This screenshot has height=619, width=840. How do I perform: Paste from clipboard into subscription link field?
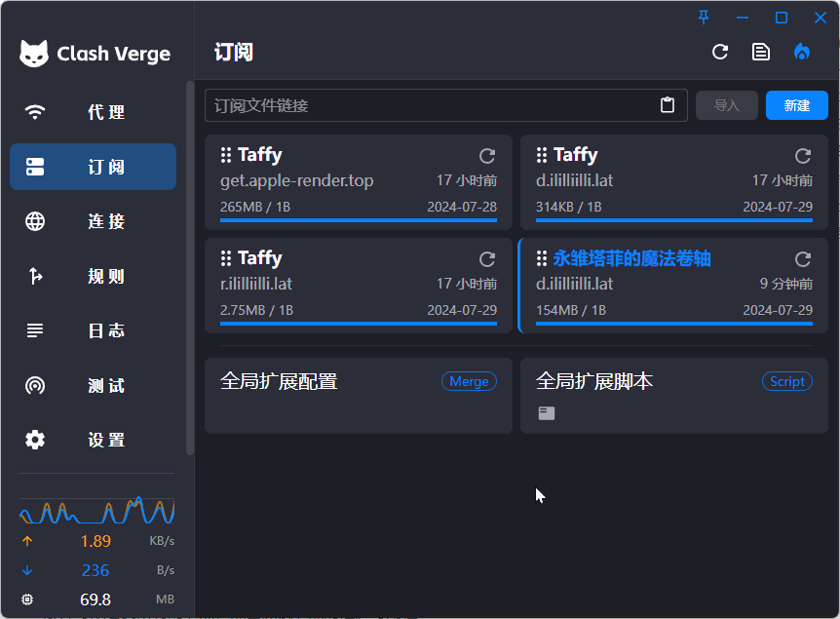click(668, 105)
